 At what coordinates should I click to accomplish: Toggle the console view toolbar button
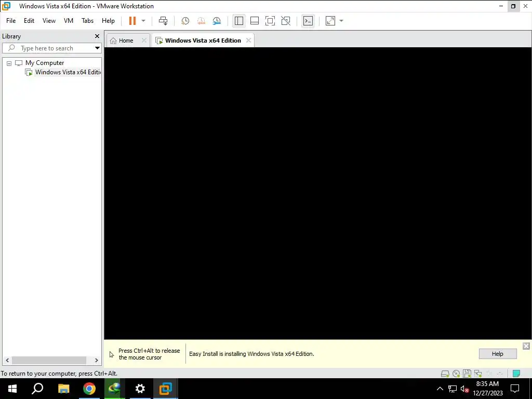[x=308, y=21]
